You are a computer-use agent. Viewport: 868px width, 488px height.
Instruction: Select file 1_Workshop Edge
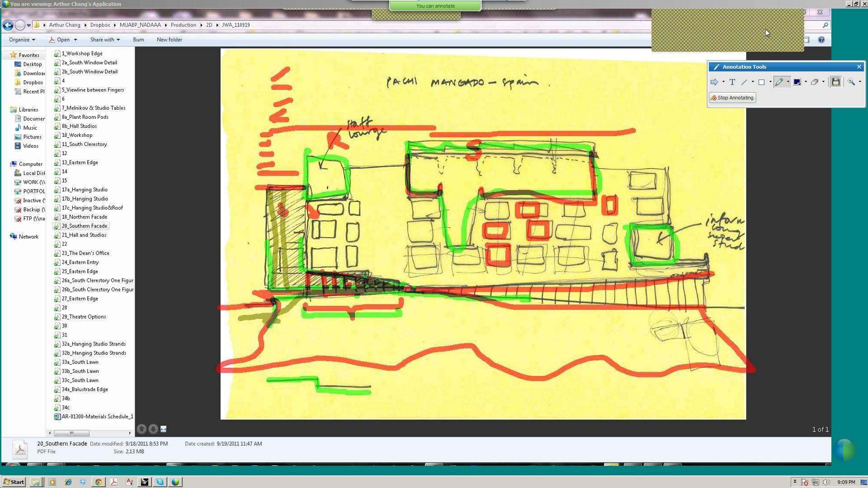point(79,53)
